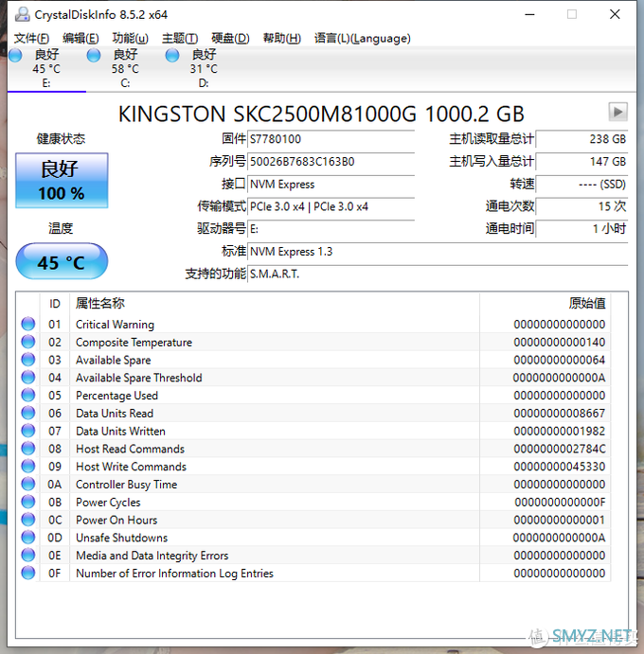Click status icon for Media and Data Integrity Errors
Image resolution: width=644 pixels, height=654 pixels.
click(x=28, y=556)
